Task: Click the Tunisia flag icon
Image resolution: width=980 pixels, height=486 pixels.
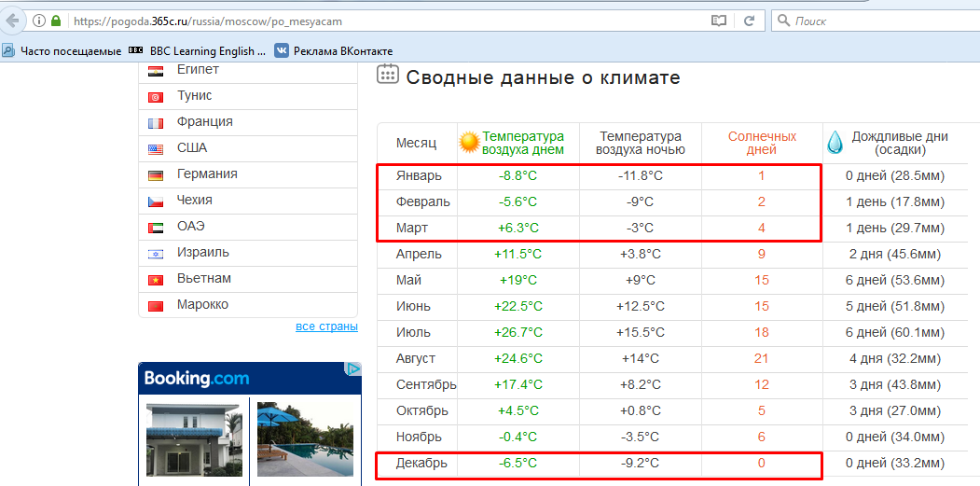Action: [x=155, y=98]
